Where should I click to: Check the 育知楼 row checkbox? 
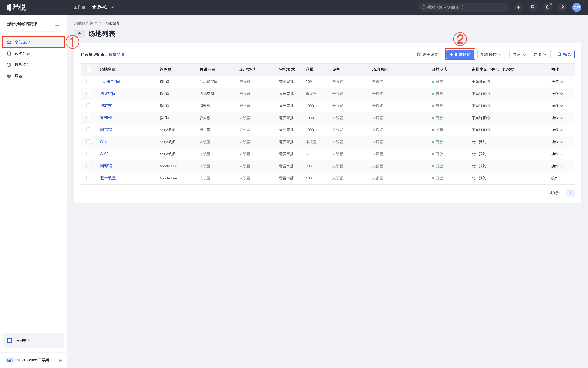[89, 118]
